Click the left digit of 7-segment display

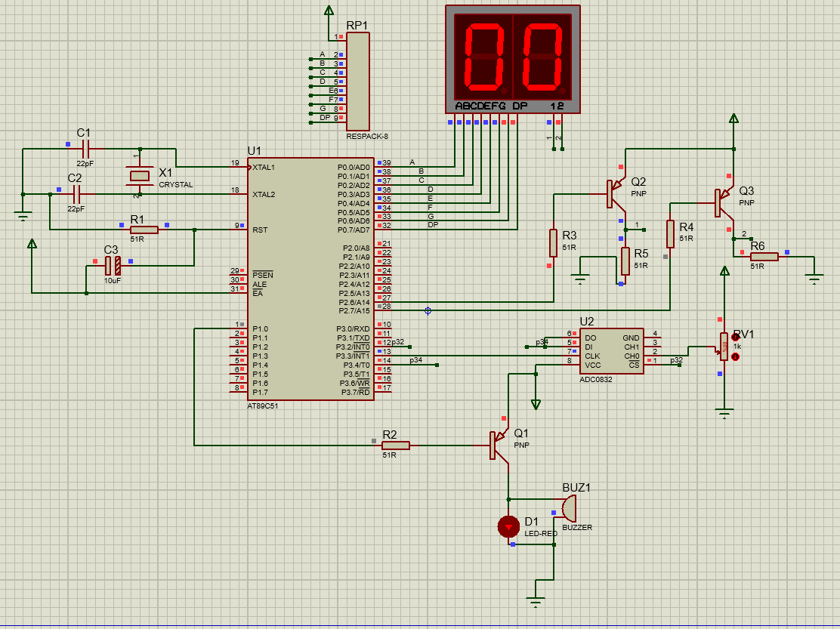coord(484,58)
